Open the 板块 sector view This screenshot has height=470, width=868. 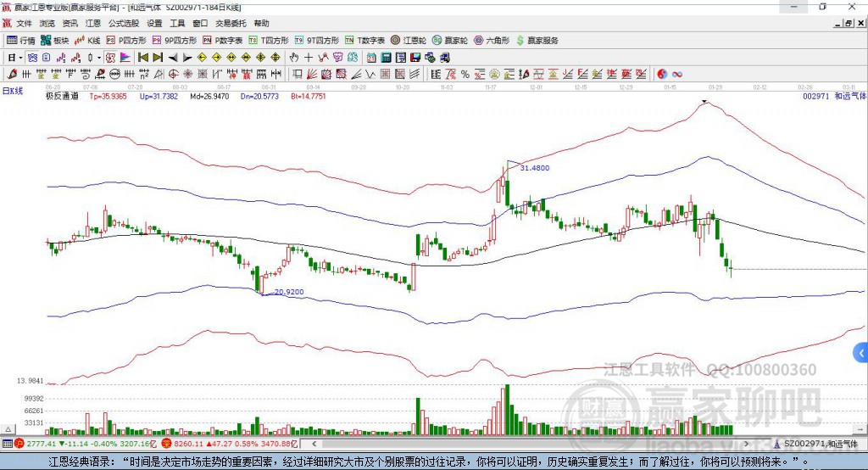coord(55,41)
